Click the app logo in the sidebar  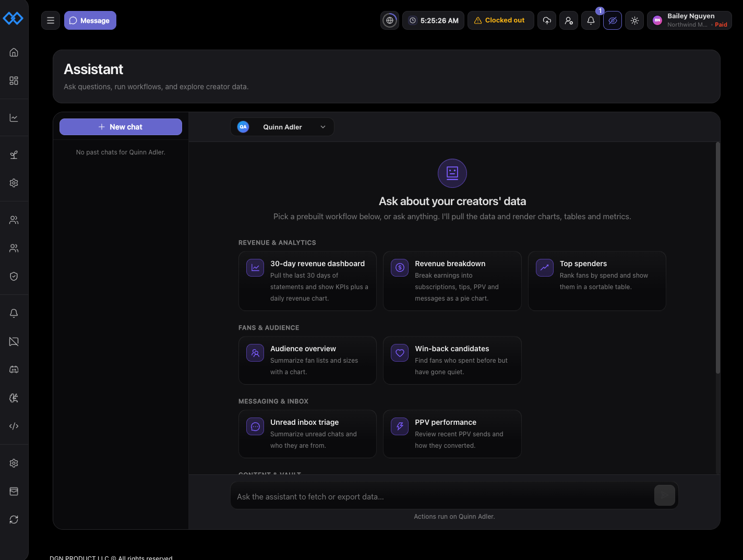click(x=13, y=19)
